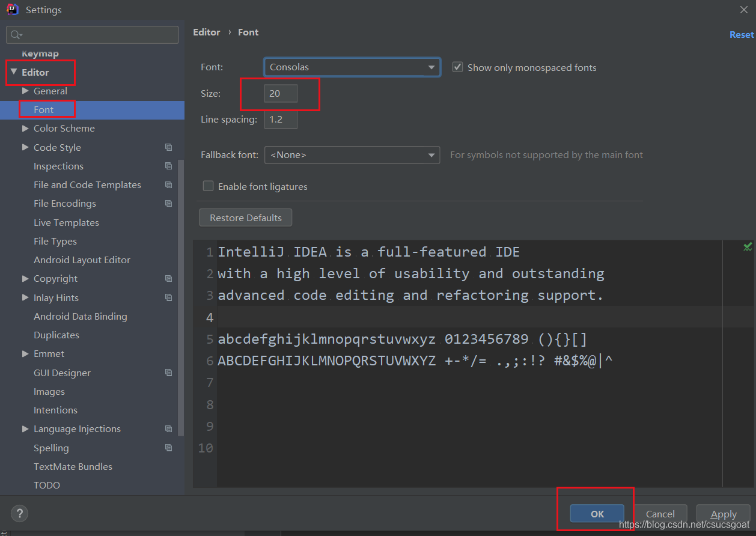Click the project-level icon beside Inspections

point(168,166)
